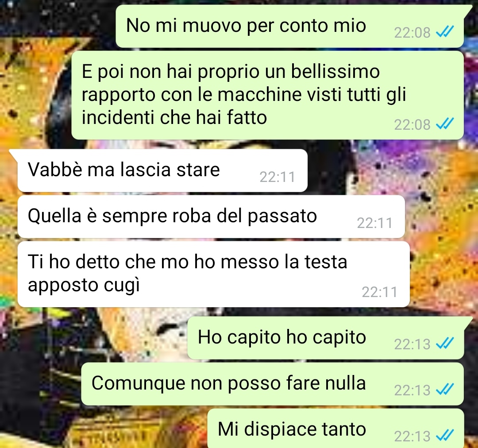Click the 22:11 timestamp on 'roba del passato' message

(x=375, y=223)
